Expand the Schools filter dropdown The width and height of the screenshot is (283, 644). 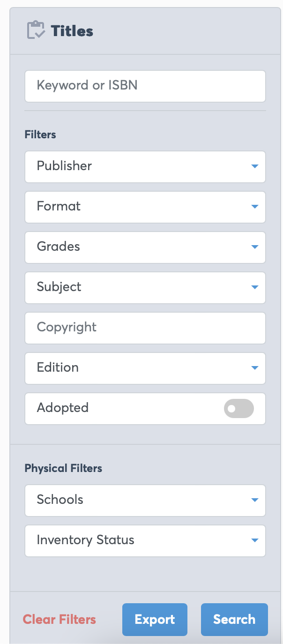(x=141, y=500)
